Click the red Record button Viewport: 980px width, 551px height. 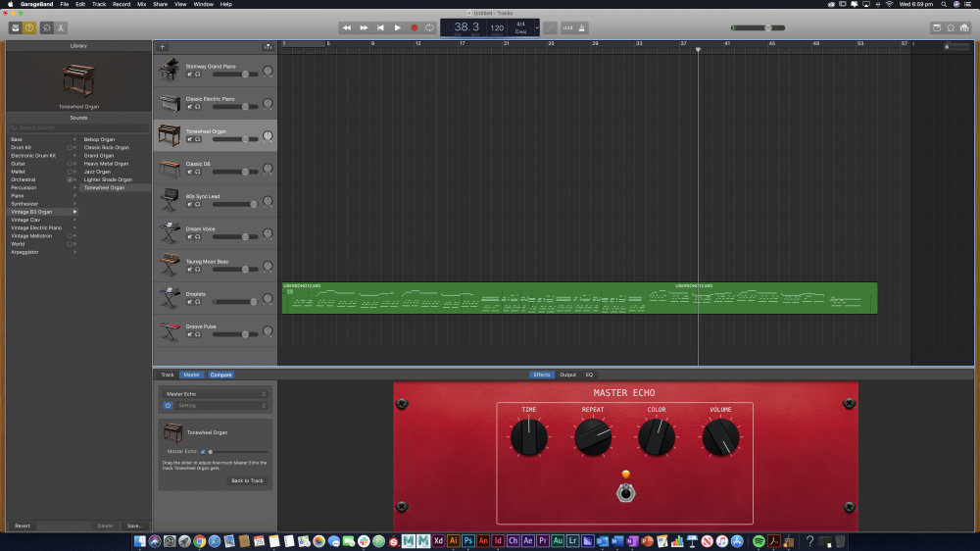414,27
